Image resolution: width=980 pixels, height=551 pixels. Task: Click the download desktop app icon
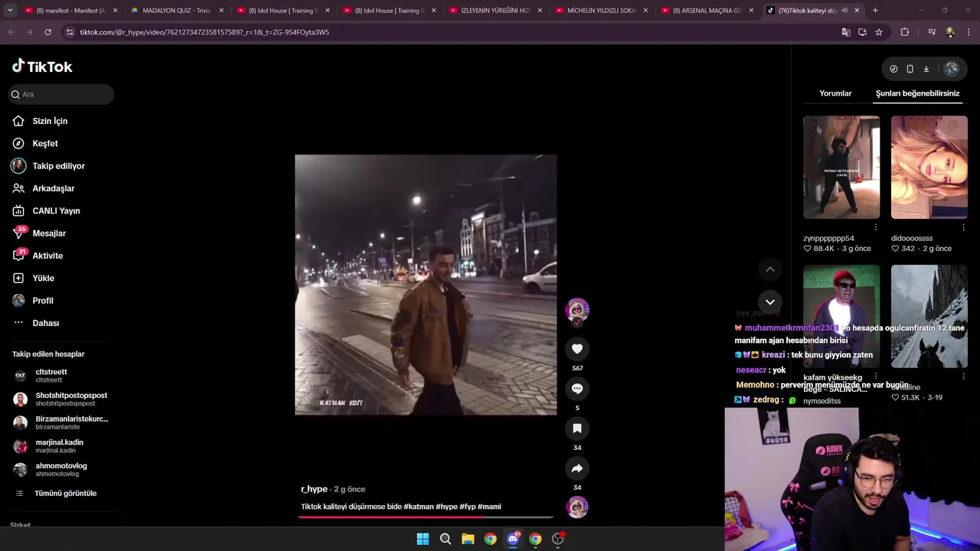(926, 69)
